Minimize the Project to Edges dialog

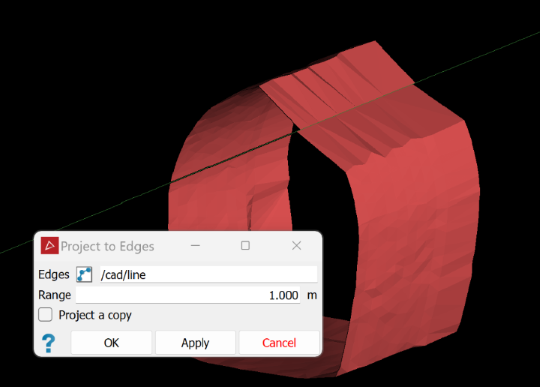pyautogui.click(x=195, y=245)
